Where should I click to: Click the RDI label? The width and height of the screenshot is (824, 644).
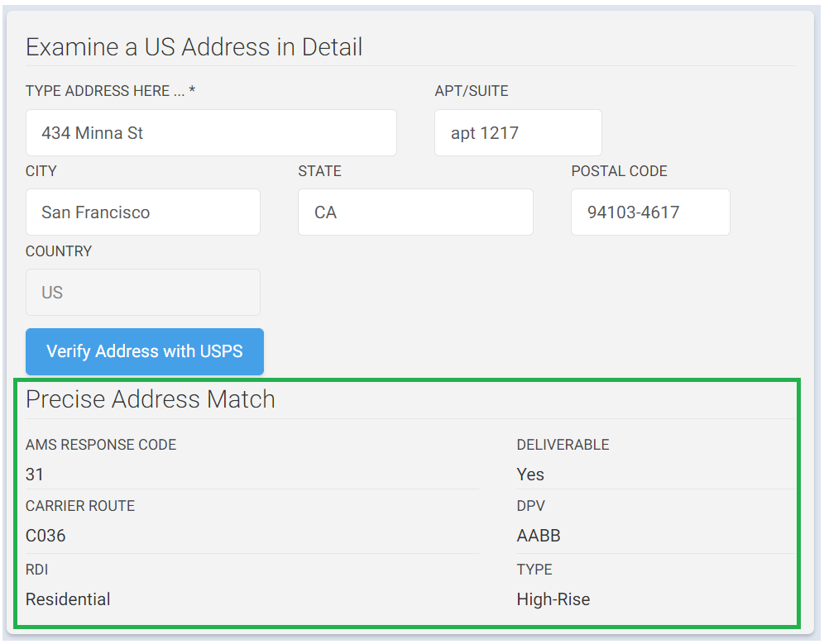tap(36, 570)
